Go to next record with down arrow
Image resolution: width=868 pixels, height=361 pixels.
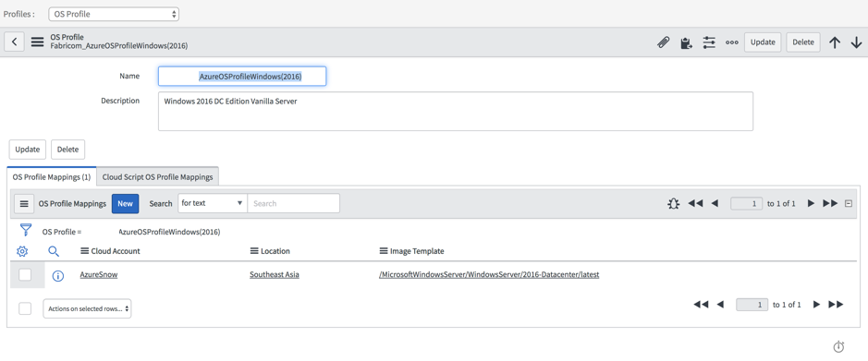click(856, 42)
